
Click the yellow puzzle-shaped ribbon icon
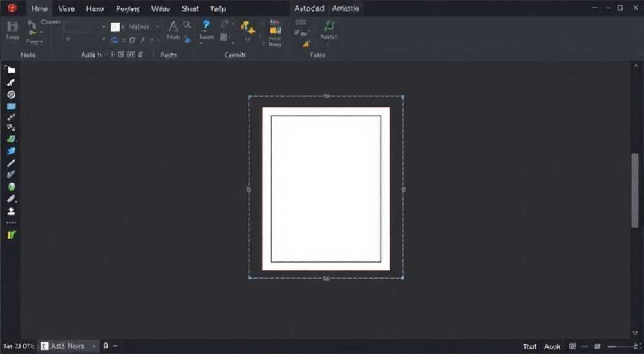248,27
